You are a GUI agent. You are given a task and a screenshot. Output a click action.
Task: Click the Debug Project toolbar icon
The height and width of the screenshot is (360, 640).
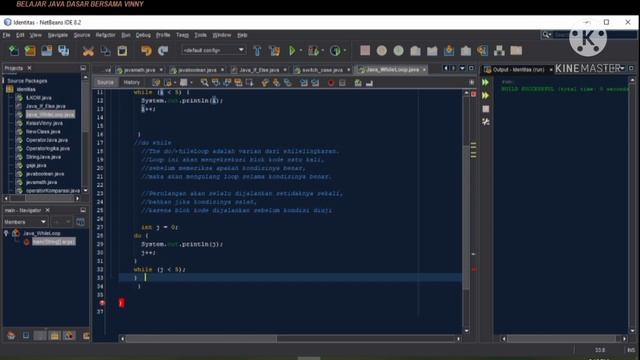(x=313, y=51)
